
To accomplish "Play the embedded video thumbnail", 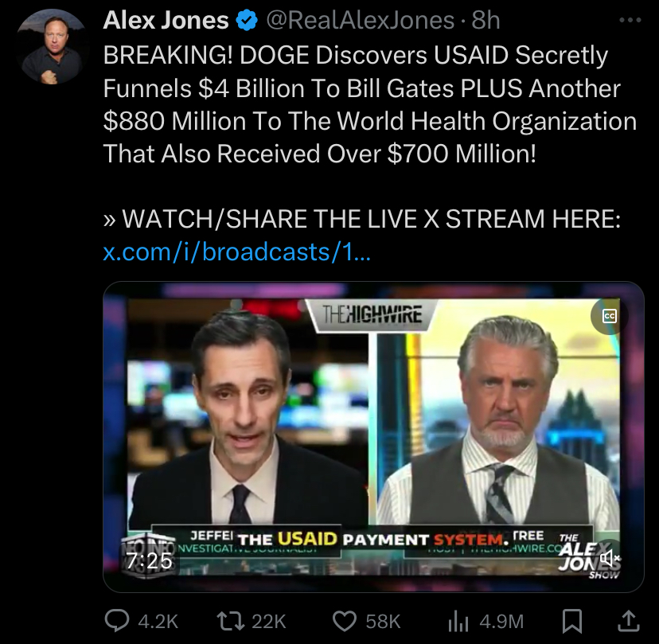I will pos(373,436).
